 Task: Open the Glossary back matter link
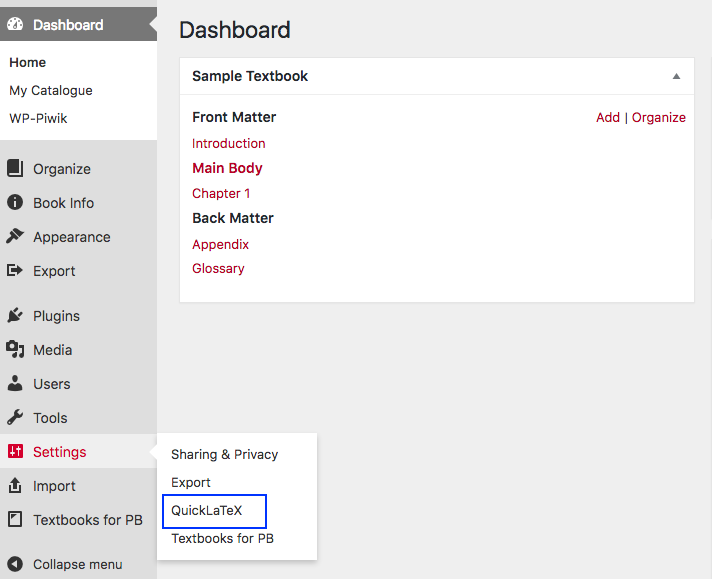[218, 268]
